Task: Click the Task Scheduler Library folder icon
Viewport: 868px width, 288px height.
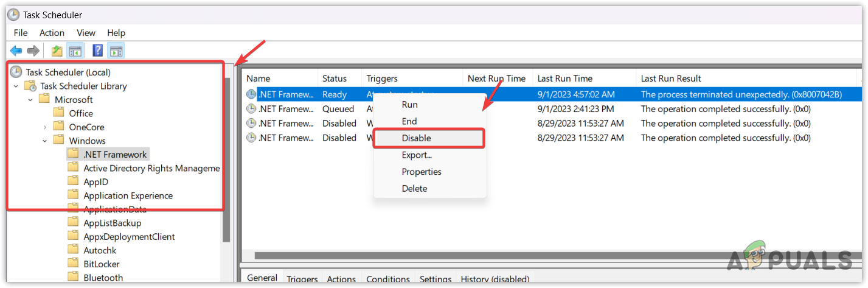Action: [x=31, y=86]
